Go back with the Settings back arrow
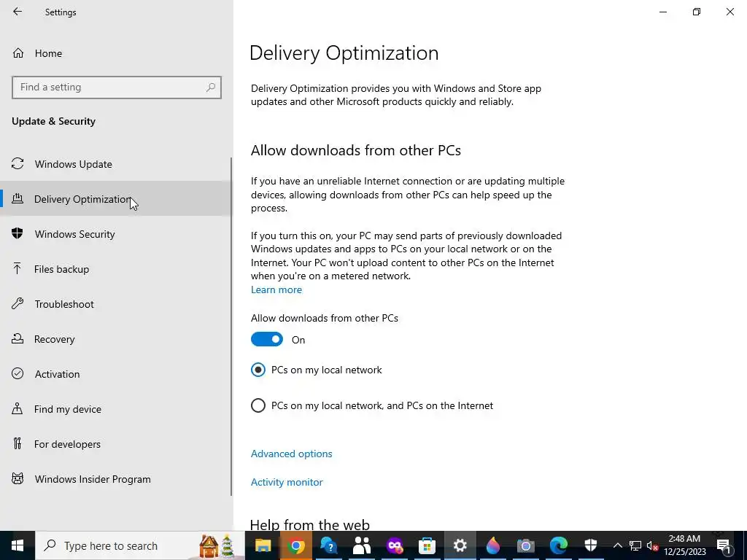Screen dimensions: 747x560 [18, 12]
